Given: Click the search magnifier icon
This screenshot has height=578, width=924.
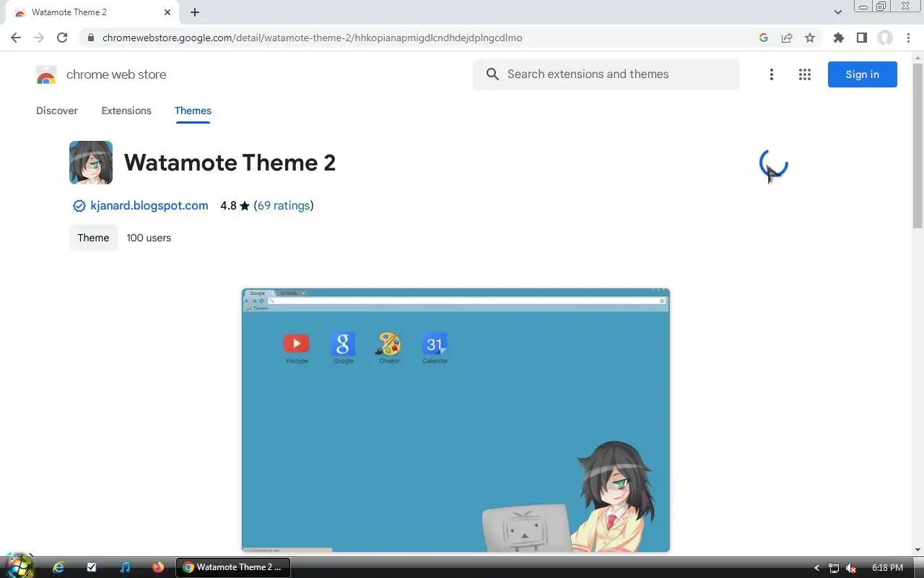Looking at the screenshot, I should tap(492, 74).
